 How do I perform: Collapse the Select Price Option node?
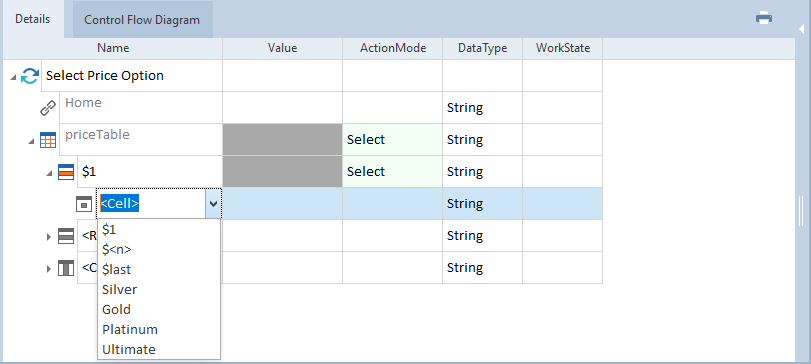[x=13, y=77]
